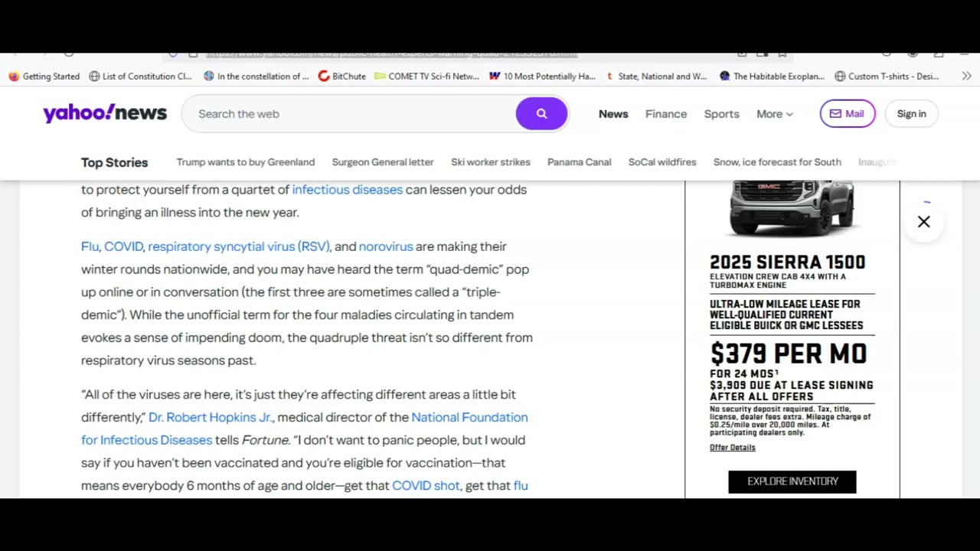Click the browser address bar URL
Viewport: 980px width, 551px height.
(x=392, y=54)
